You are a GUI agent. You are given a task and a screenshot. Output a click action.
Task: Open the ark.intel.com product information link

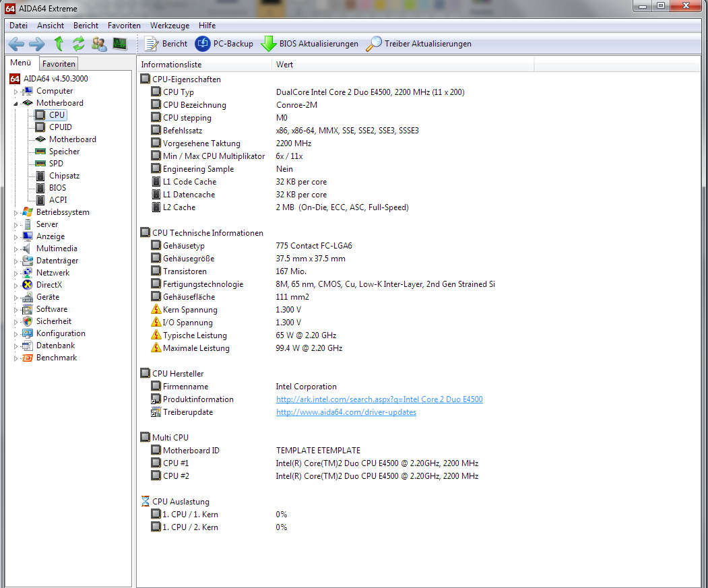click(x=379, y=399)
